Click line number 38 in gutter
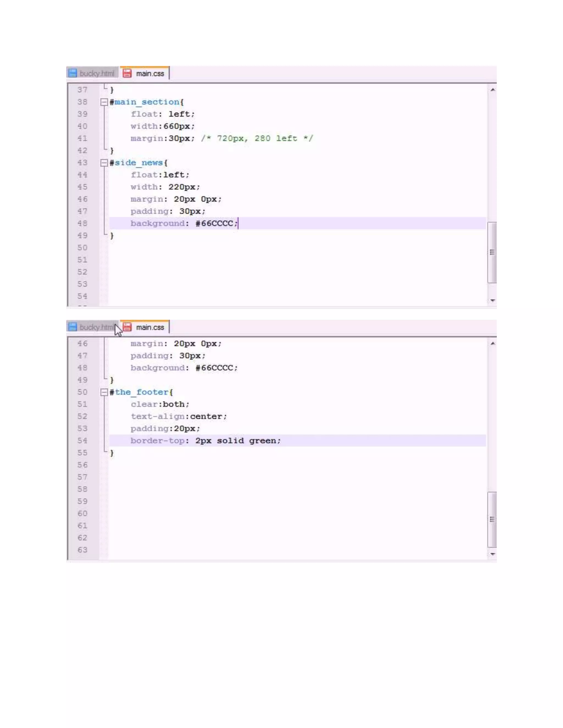 click(82, 102)
